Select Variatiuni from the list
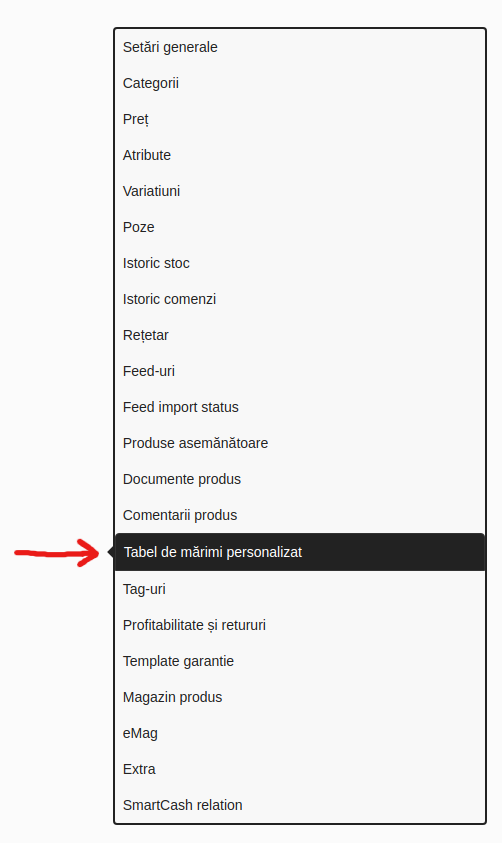This screenshot has width=502, height=843. pos(299,191)
